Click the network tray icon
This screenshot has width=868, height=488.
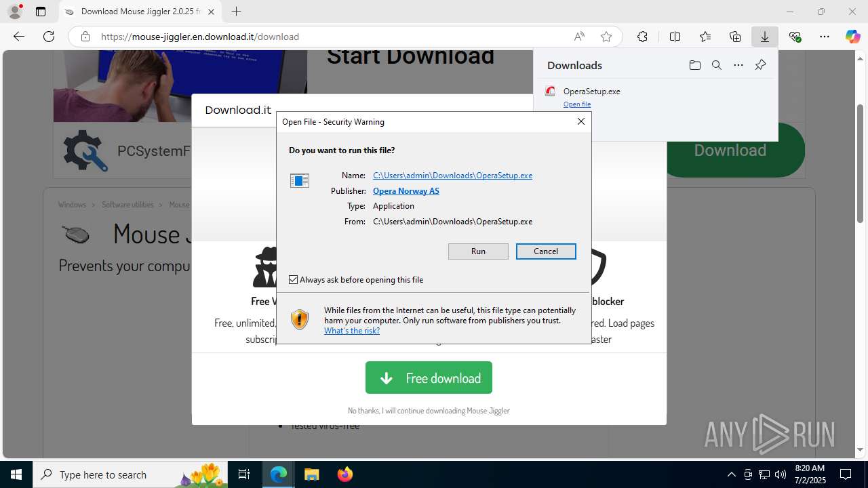pyautogui.click(x=764, y=474)
